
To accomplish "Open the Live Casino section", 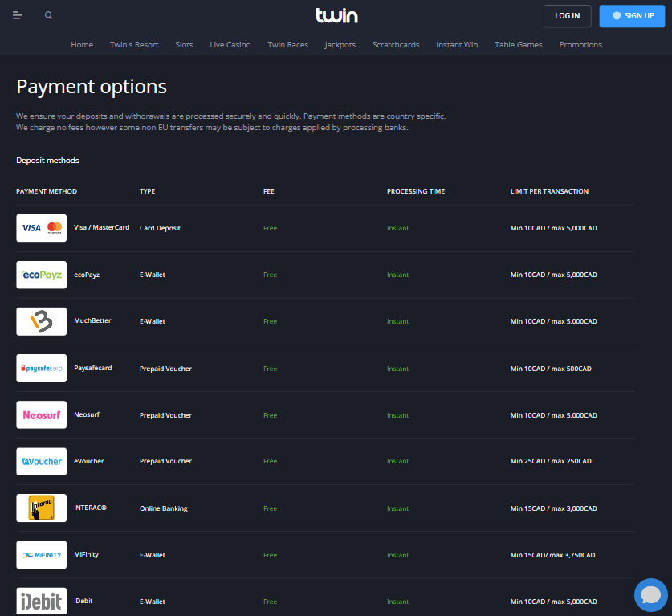I will point(230,45).
